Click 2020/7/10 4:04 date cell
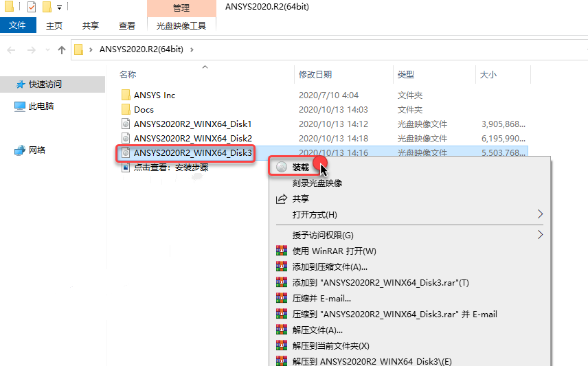Viewport: 588px width, 366px height. (x=328, y=95)
